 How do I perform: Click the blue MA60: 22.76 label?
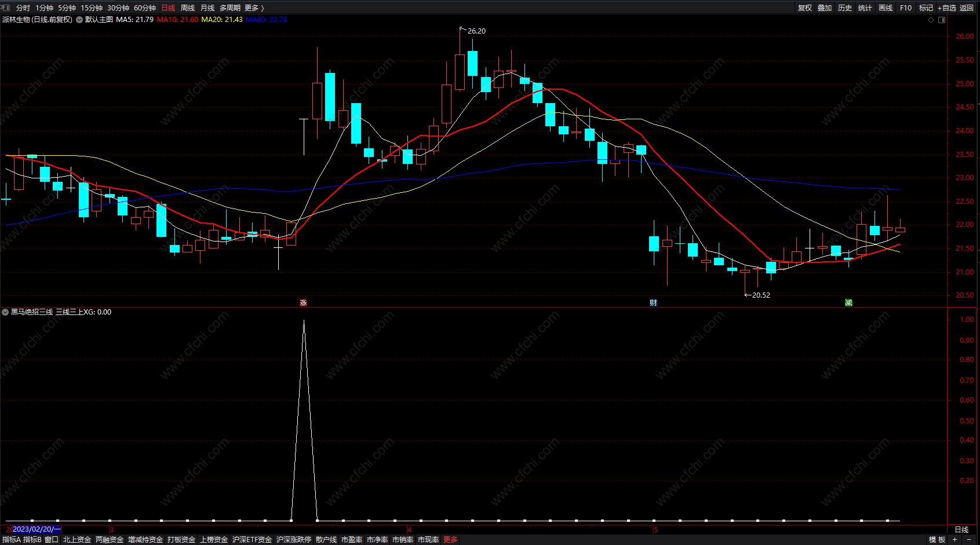pos(267,20)
